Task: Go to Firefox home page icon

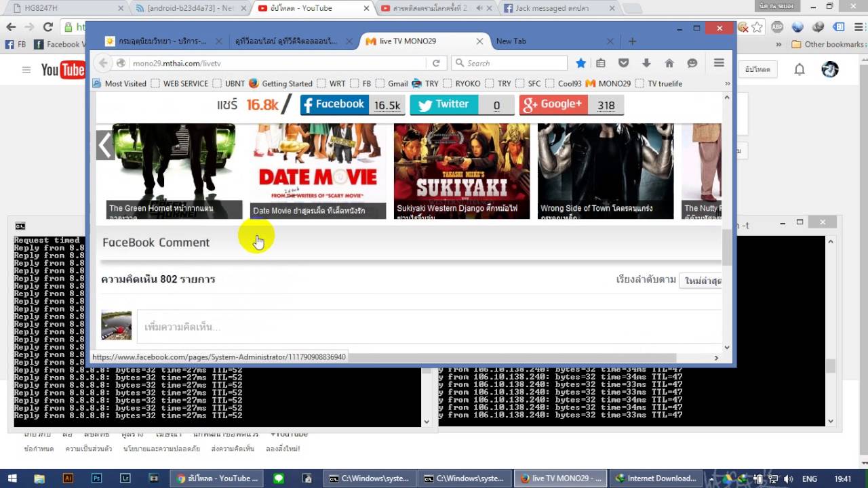Action: [669, 63]
